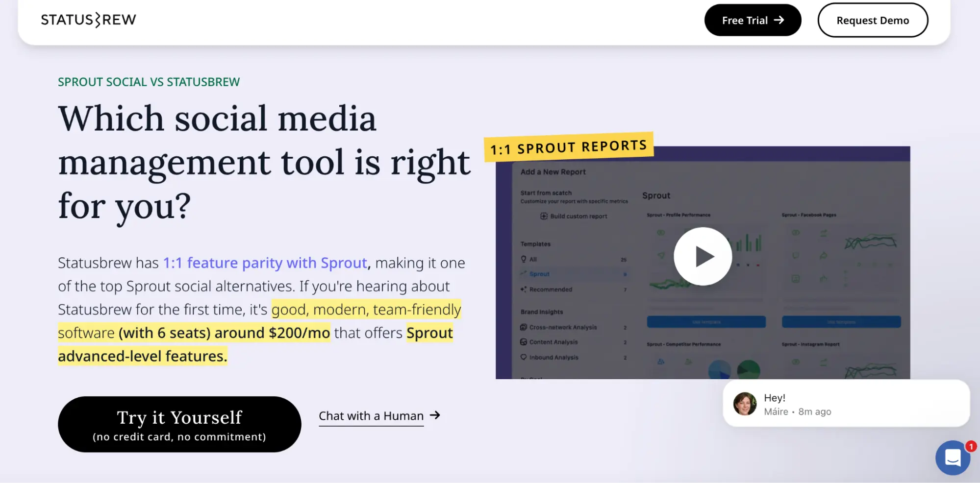Screen dimensions: 980x483
Task: Select the Recommended templates sparkle icon
Action: point(524,289)
